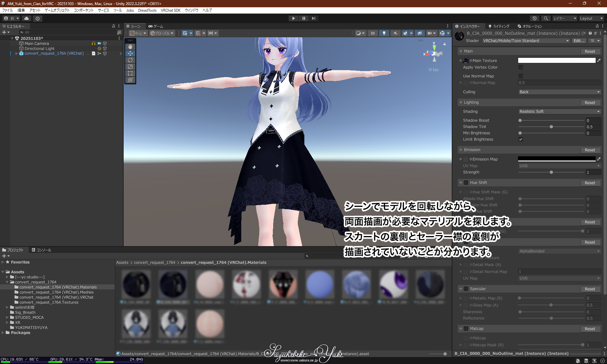Screen dimensions: 607x364
Task: Enable the Hue Shift section checkbox
Action: click(x=466, y=183)
